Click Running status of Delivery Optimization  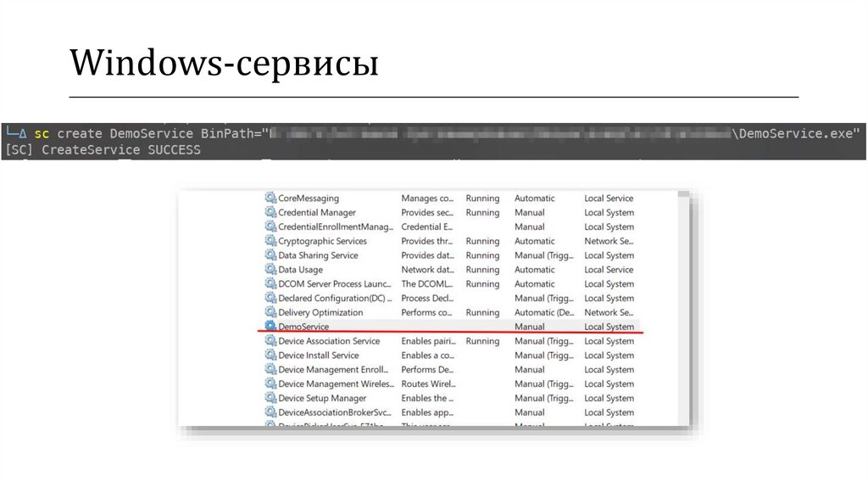coord(482,313)
